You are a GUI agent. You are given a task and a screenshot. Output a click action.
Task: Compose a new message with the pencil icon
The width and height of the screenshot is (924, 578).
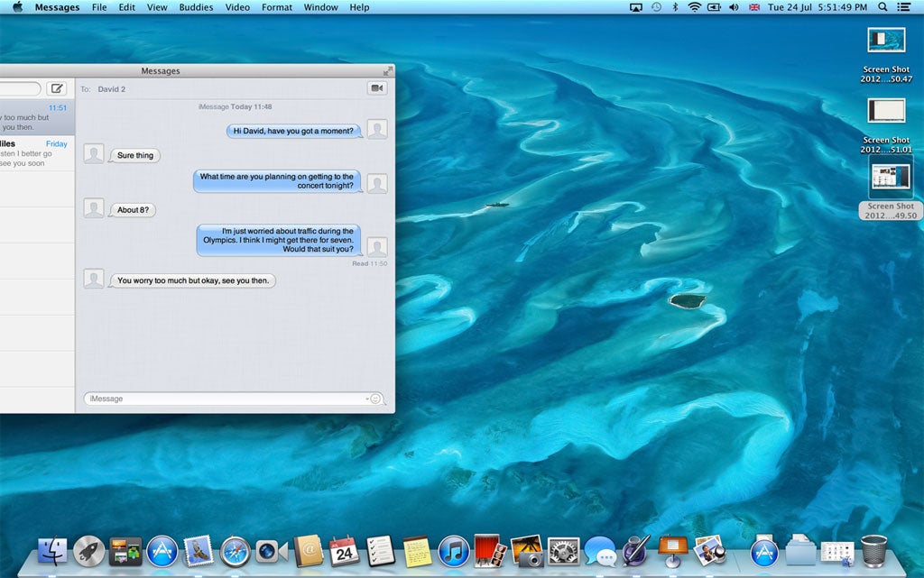pyautogui.click(x=55, y=88)
